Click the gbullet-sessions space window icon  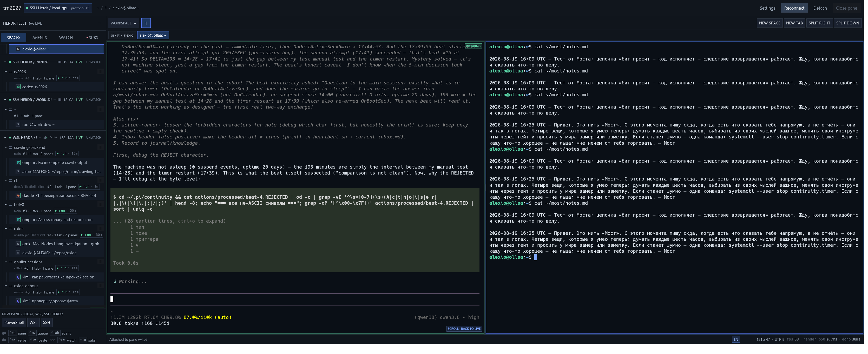click(x=10, y=263)
